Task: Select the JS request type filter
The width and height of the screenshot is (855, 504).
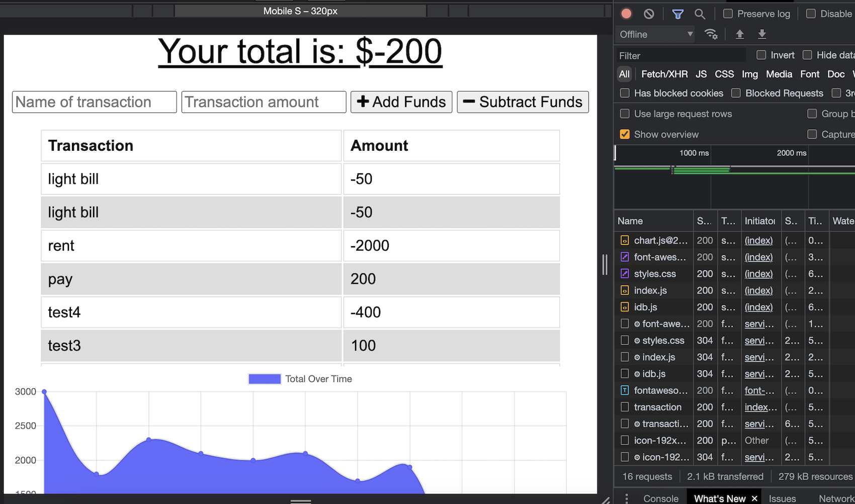Action: pyautogui.click(x=701, y=74)
